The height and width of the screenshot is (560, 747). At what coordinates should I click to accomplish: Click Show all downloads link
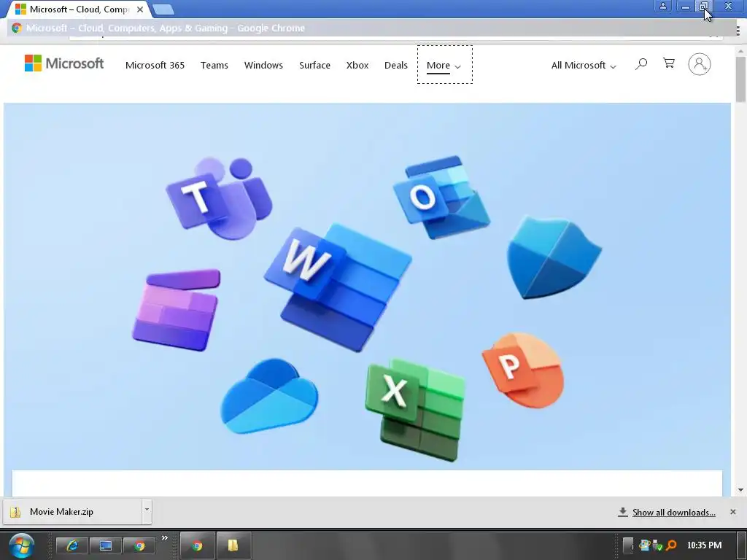673,513
